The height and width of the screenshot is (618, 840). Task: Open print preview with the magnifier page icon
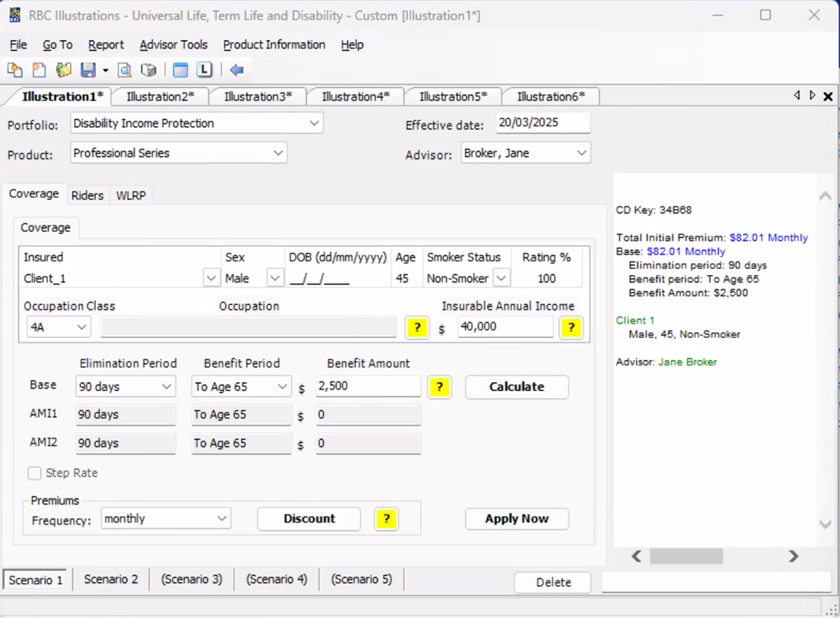tap(125, 70)
